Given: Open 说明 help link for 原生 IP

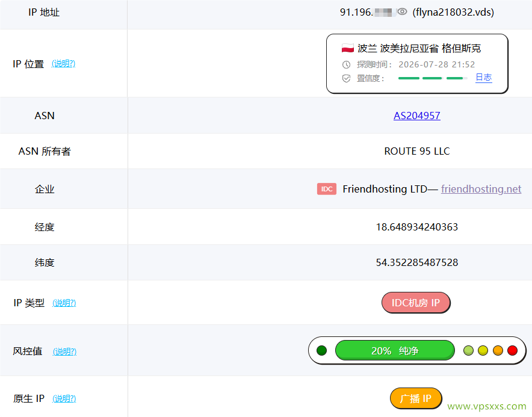Looking at the screenshot, I should pos(64,398).
